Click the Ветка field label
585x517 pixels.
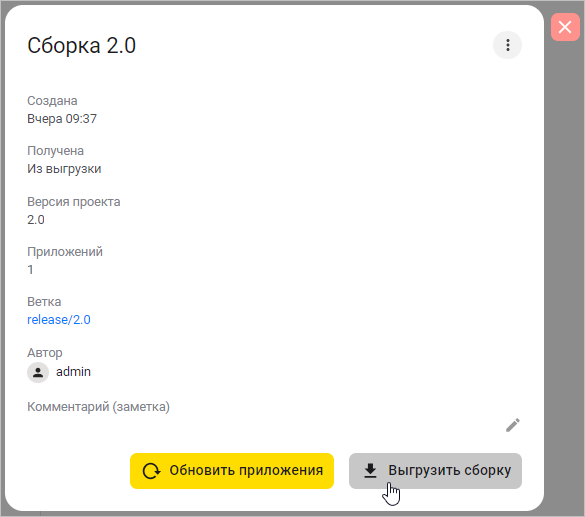(44, 301)
